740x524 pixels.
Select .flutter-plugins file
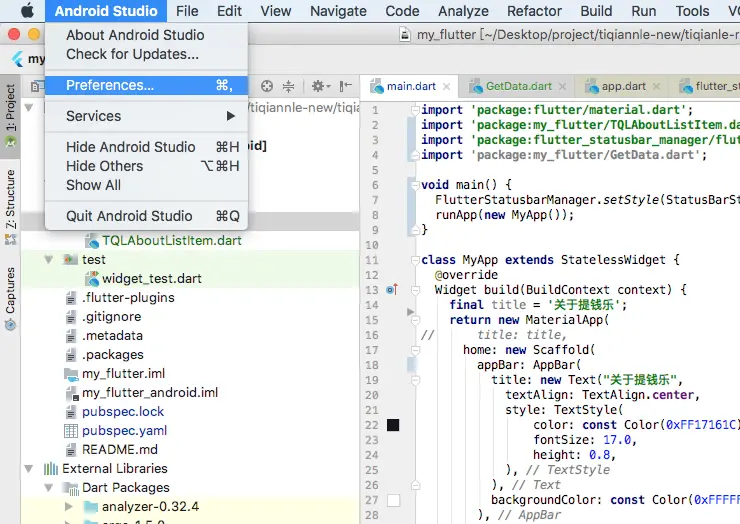tap(128, 297)
